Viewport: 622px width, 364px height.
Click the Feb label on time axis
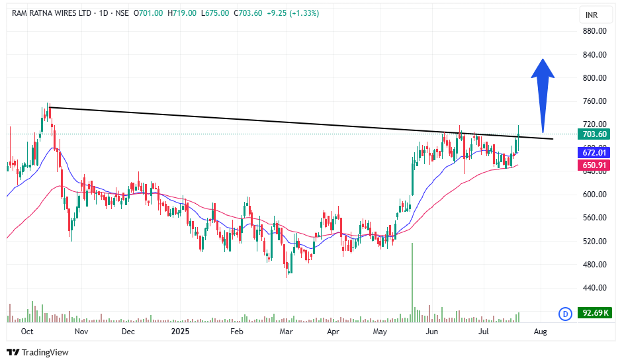(236, 332)
